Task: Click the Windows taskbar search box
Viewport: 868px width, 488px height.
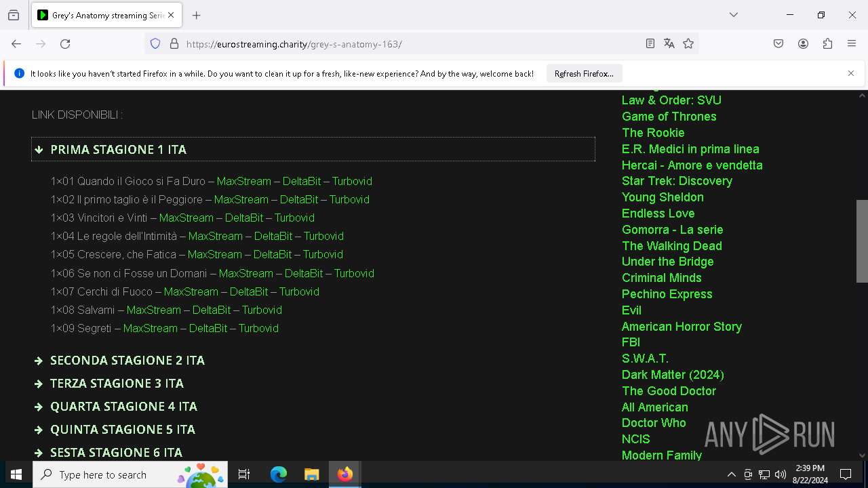Action: click(130, 474)
